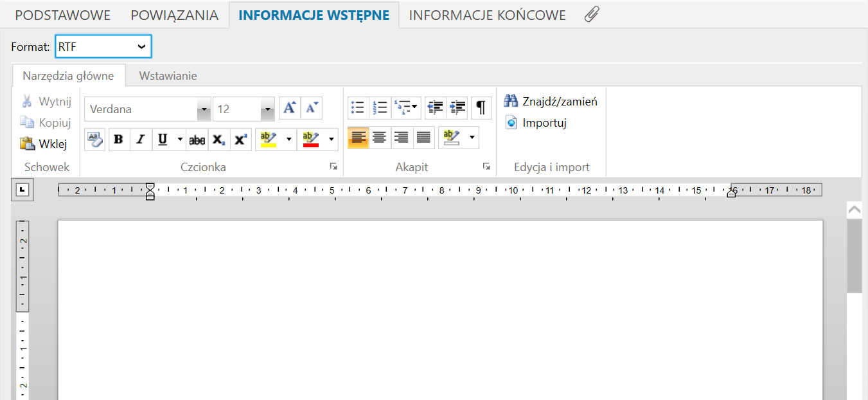
Task: Switch to INFORMACJE KOŃCOWE tab
Action: tap(488, 15)
